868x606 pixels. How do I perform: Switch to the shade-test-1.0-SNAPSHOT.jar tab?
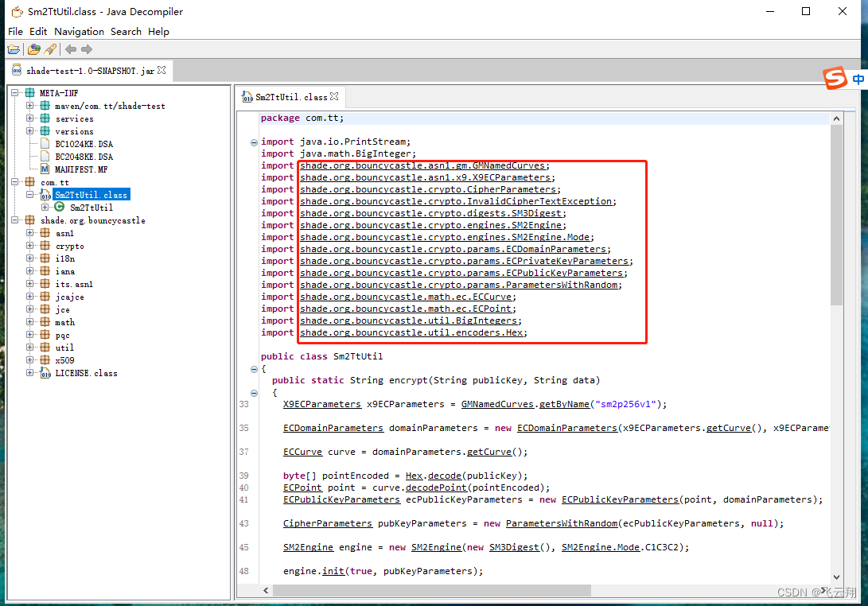pyautogui.click(x=88, y=70)
